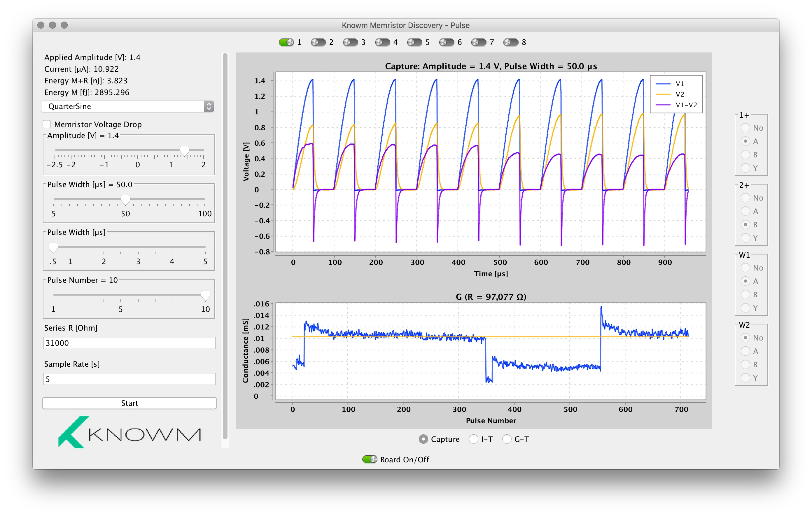Switch the Board On/Off toggle
Viewport: 812px width, 516px height.
tap(370, 459)
